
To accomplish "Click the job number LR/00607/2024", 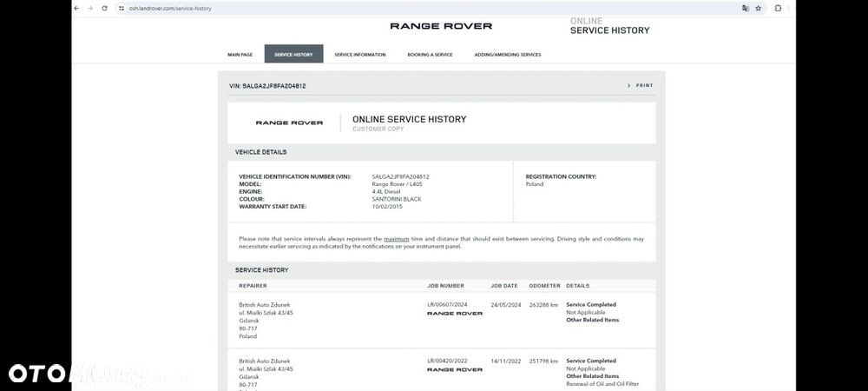I will click(x=447, y=305).
